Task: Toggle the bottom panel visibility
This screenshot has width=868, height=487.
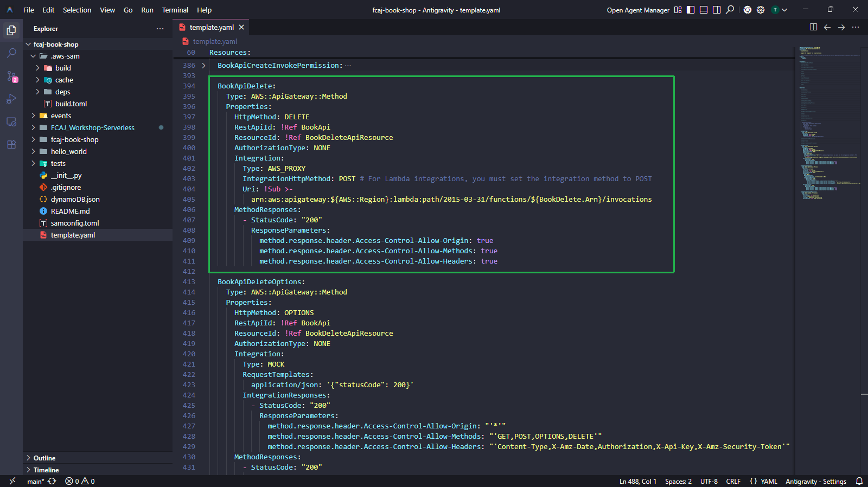Action: pyautogui.click(x=704, y=10)
